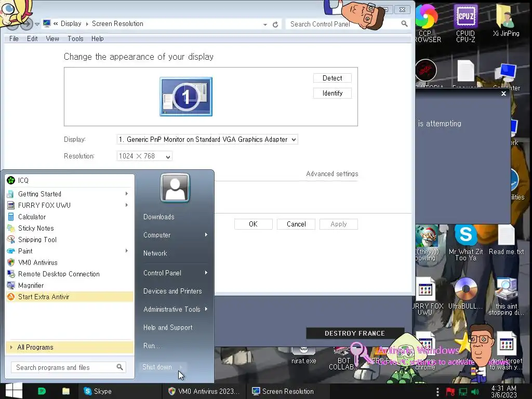Open 'this aint stopping di...' desktop icon
Viewport: 532px width, 399px height.
pos(506,297)
